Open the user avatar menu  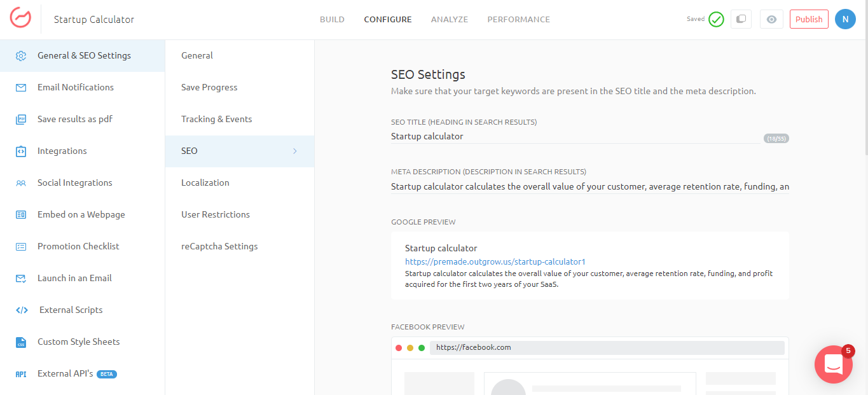click(845, 19)
